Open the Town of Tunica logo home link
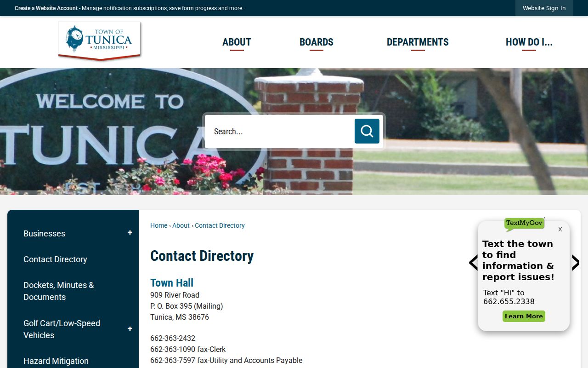Screen dimensions: 588x368 point(99,41)
